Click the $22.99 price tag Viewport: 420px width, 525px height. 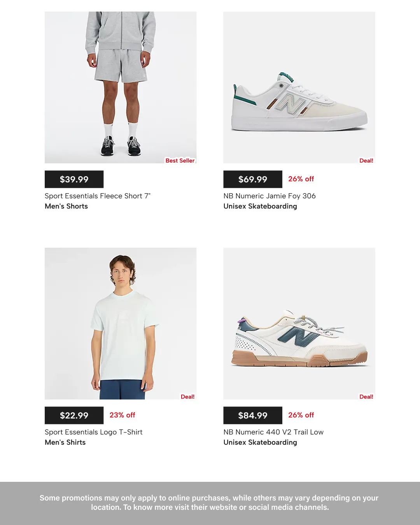(x=74, y=415)
